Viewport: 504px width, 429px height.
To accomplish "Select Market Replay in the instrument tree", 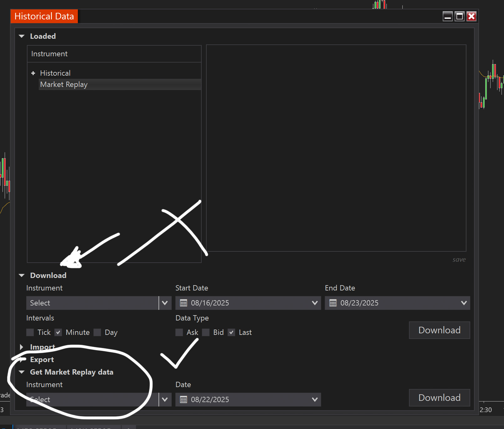I will [64, 84].
